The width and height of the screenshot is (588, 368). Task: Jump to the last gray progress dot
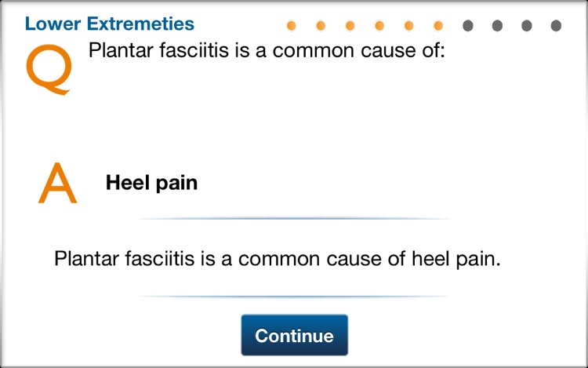[556, 26]
